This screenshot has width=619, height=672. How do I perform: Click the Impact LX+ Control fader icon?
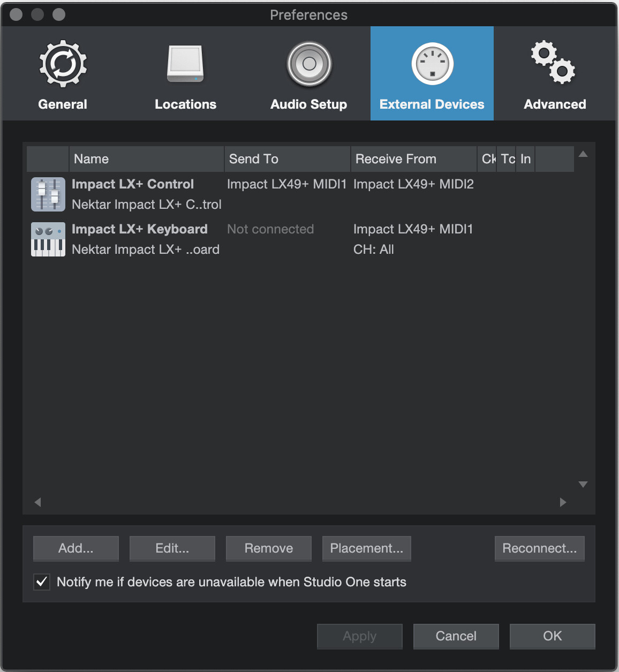tap(48, 194)
